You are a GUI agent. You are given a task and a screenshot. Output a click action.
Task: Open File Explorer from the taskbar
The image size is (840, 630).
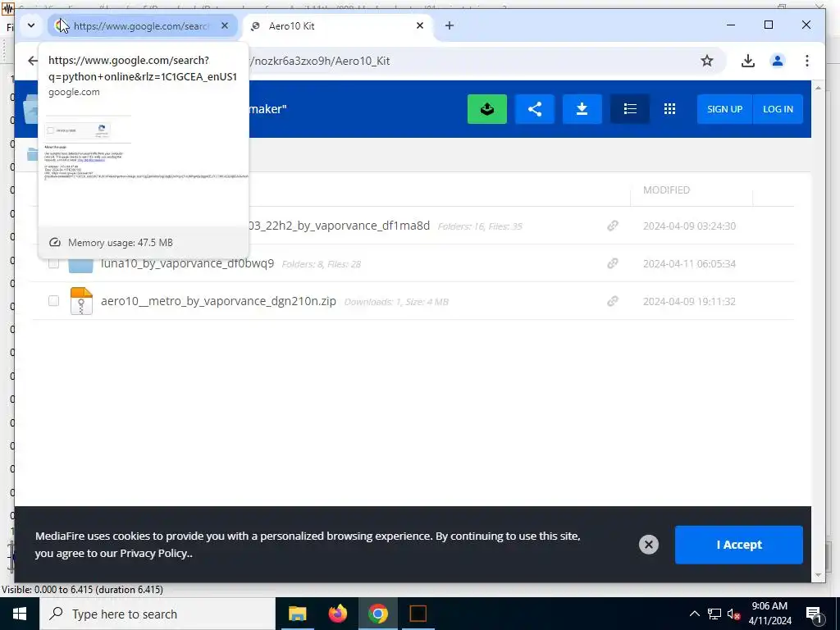pos(297,614)
